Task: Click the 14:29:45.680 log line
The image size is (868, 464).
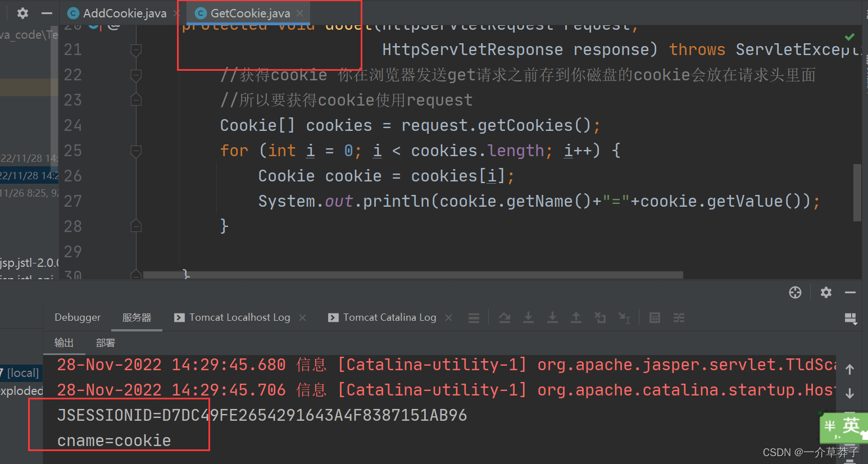Action: click(x=447, y=365)
